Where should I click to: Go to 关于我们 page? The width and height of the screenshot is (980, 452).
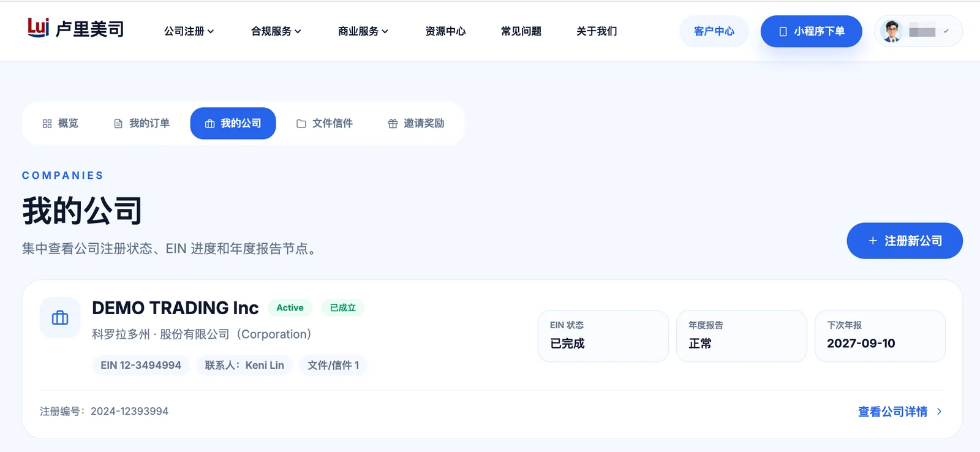click(596, 31)
